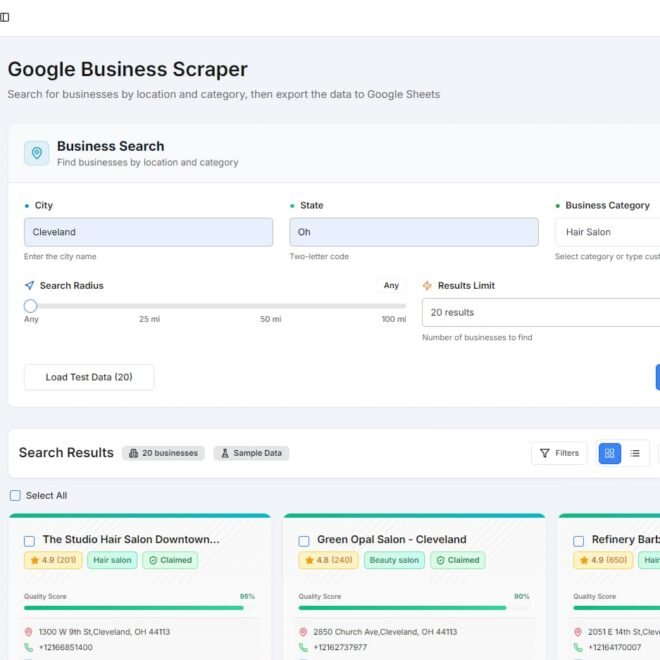The width and height of the screenshot is (660, 660).
Task: Check the Select All checkbox
Action: point(15,495)
